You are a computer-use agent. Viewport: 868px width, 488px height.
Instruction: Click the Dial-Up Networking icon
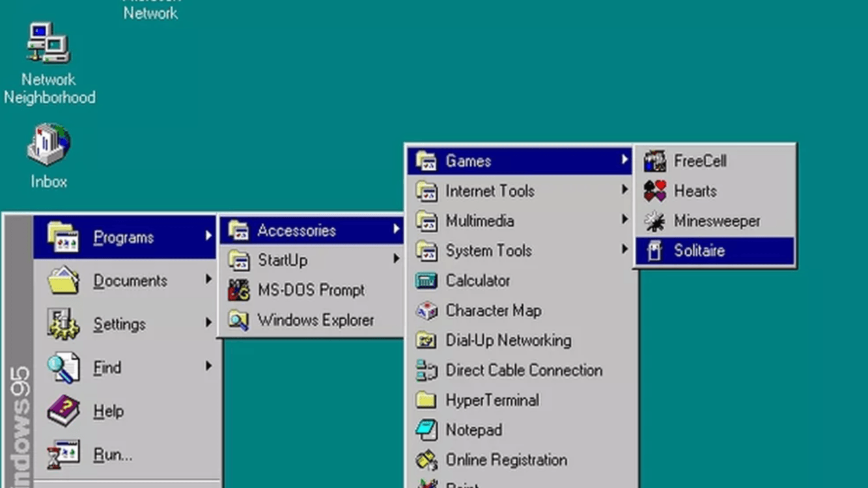pyautogui.click(x=427, y=340)
